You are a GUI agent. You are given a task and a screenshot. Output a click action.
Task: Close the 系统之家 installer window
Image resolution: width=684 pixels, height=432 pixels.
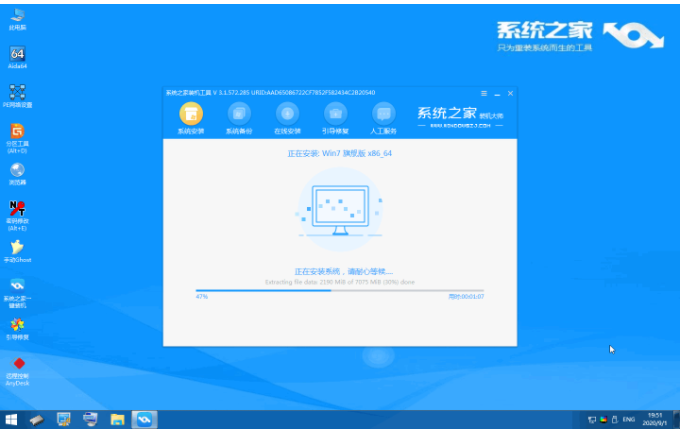point(510,93)
